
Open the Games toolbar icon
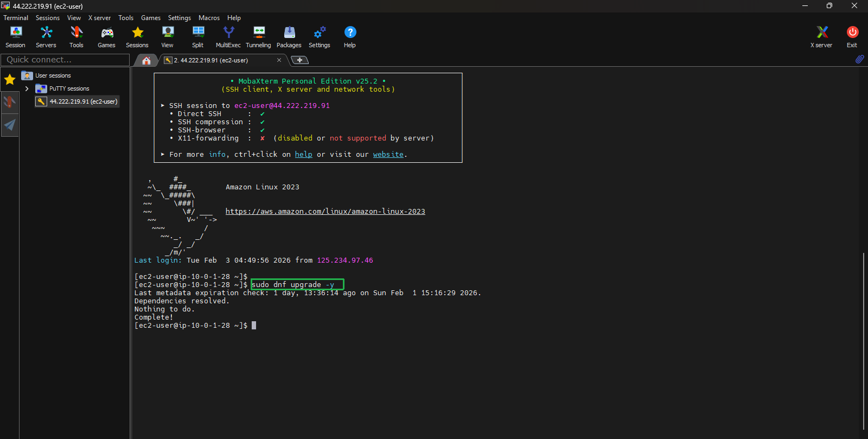pos(107,37)
